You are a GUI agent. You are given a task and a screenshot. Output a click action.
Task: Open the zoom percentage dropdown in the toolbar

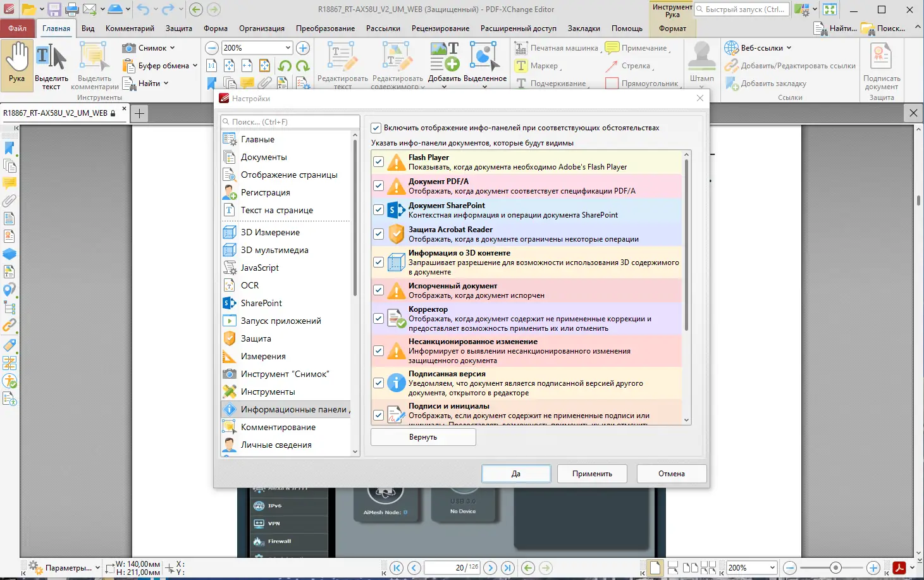(x=287, y=47)
